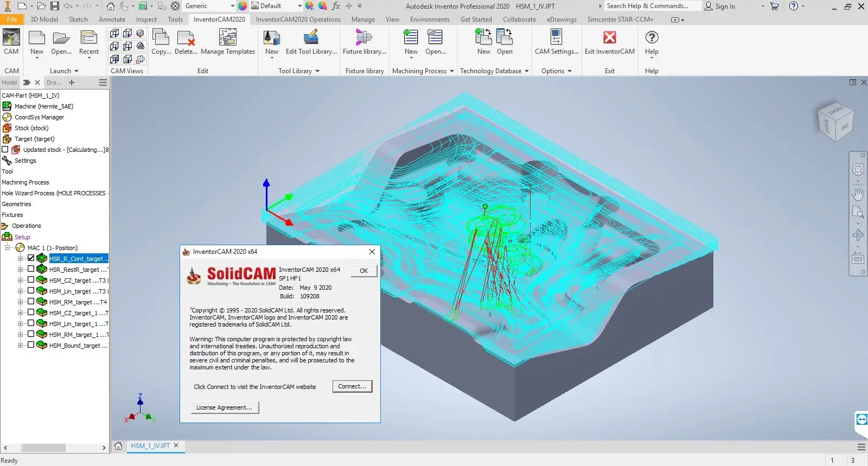This screenshot has height=466, width=868.
Task: Click the Help button in the ribbon
Action: pos(652,42)
